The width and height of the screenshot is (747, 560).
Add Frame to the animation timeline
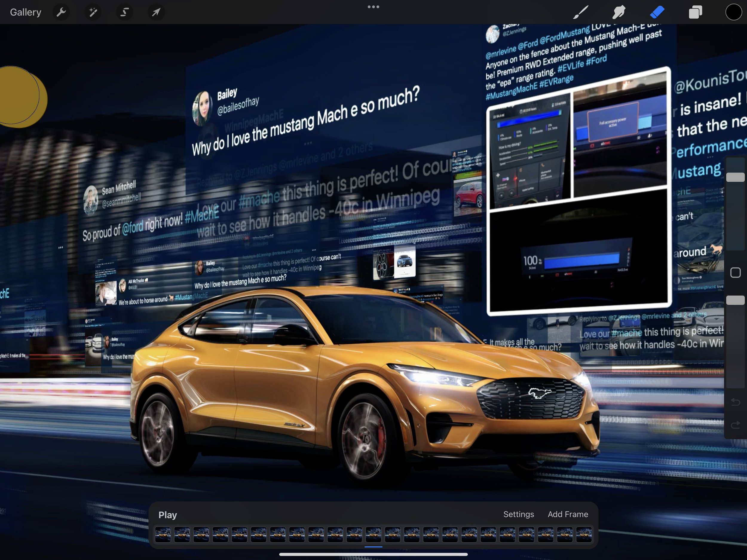tap(568, 514)
